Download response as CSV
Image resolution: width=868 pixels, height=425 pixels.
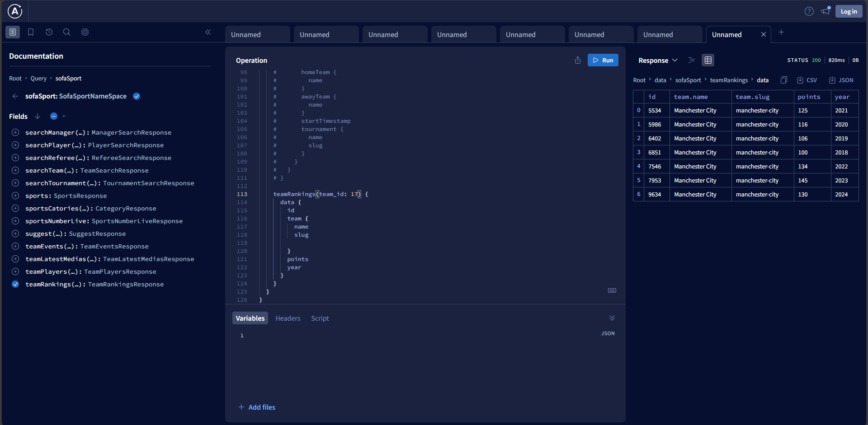coord(807,80)
